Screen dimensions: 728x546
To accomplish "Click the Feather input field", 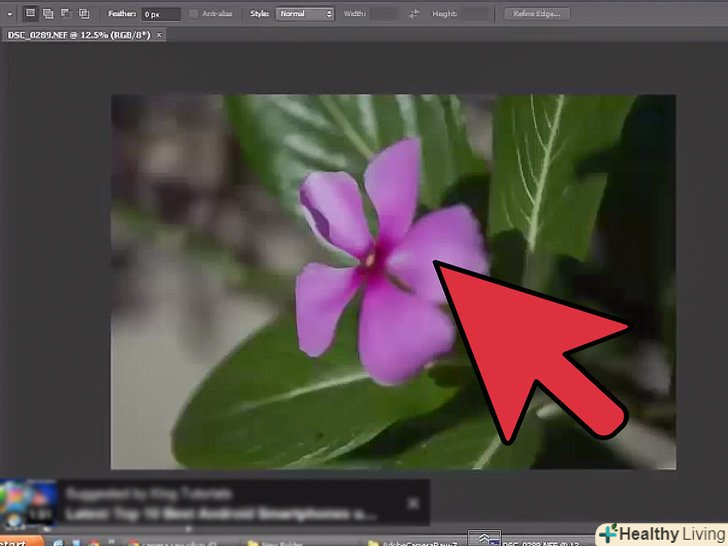I will 160,14.
